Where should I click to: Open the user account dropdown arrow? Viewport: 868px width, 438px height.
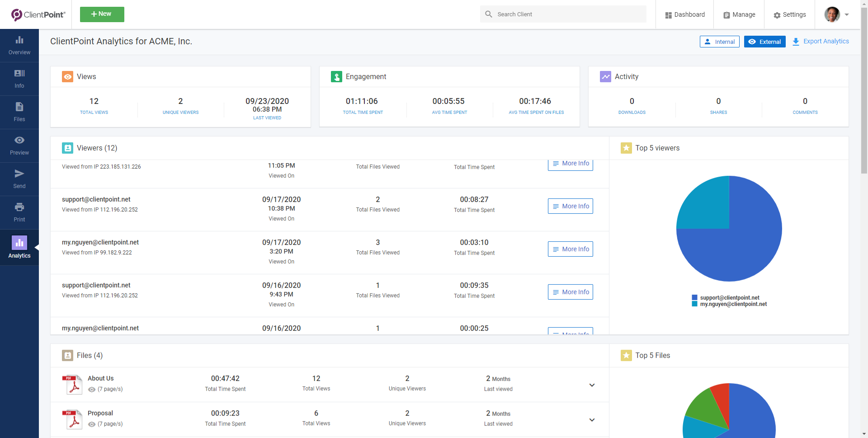pyautogui.click(x=847, y=14)
